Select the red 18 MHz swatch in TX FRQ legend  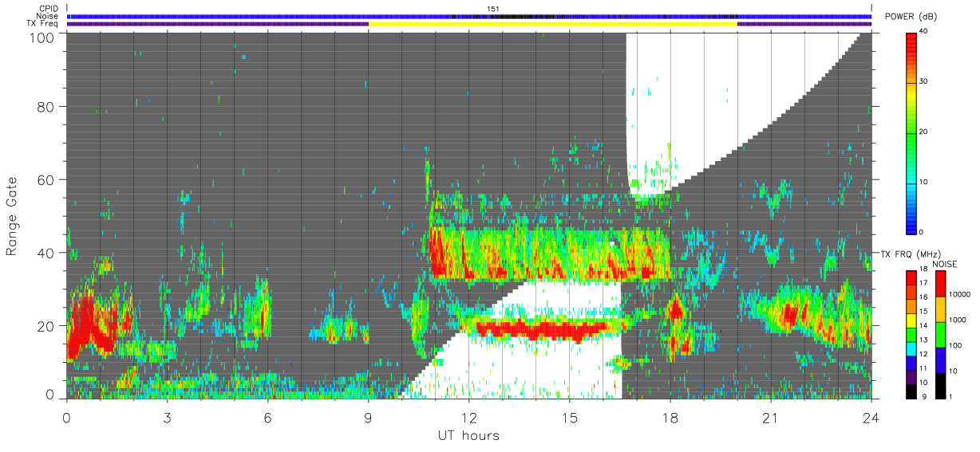[x=912, y=278]
